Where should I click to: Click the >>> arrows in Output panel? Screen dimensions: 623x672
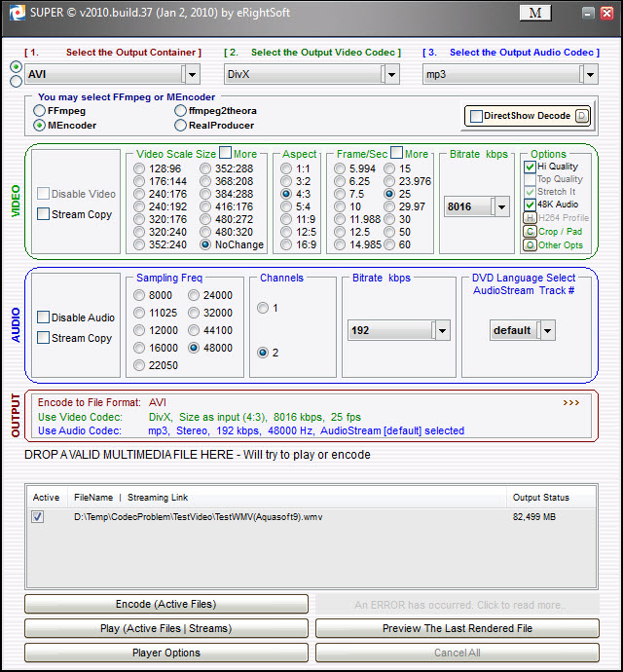click(570, 401)
